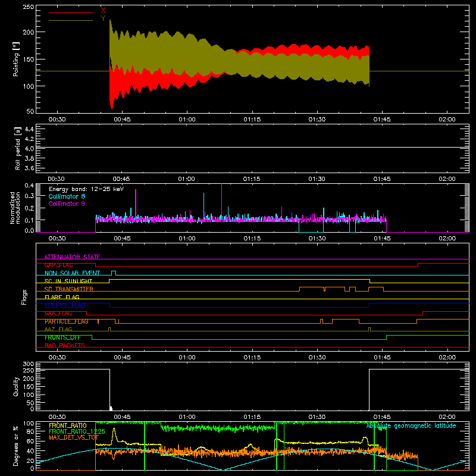476x476 pixels.
Task: Click the white roll period line
Action: tap(252, 148)
